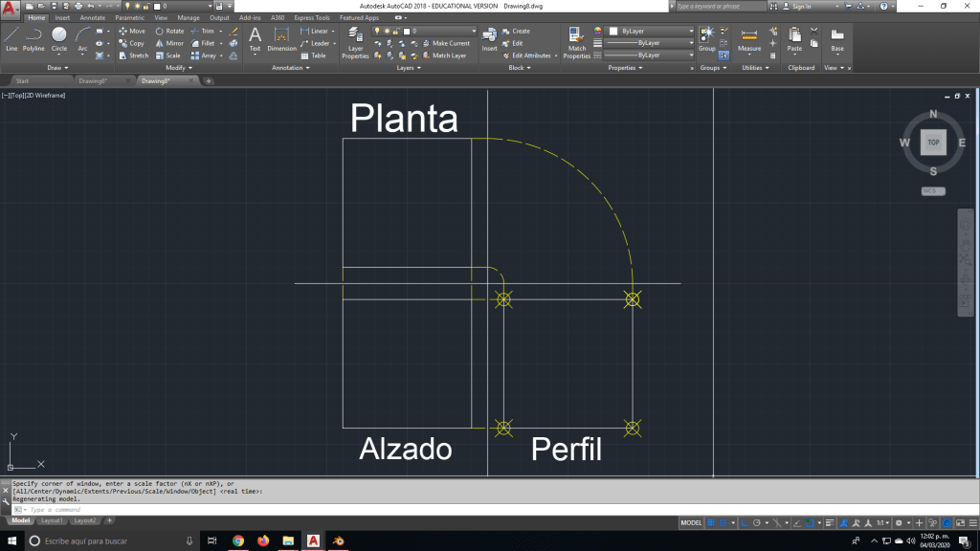Screen dimensions: 980x551
Task: Toggle Ortho mode in status bar
Action: click(x=743, y=523)
